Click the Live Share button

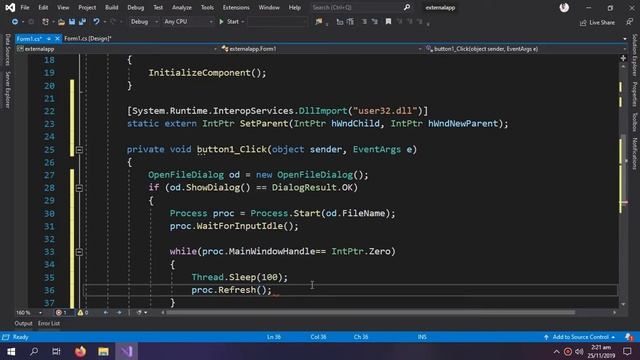[597, 22]
